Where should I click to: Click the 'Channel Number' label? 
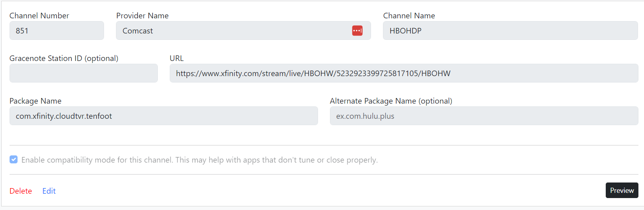pos(39,16)
